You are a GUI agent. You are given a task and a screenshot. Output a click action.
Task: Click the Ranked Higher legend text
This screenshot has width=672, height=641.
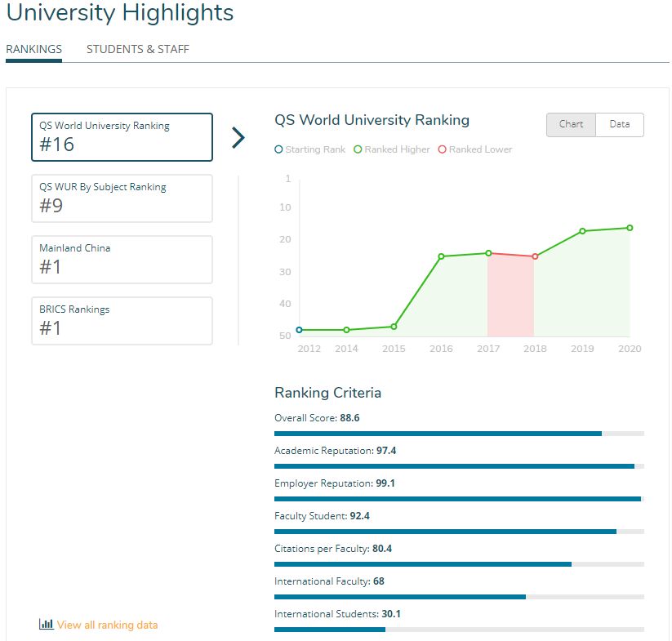tap(397, 149)
